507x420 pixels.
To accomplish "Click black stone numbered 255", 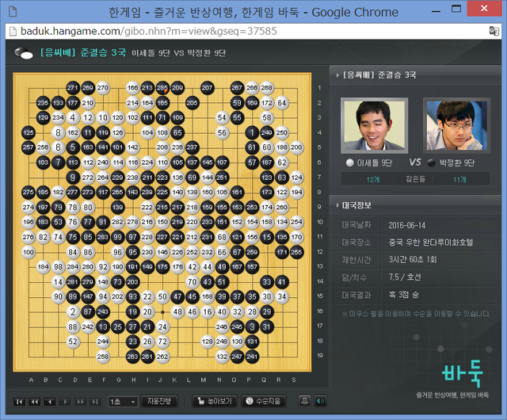I will [x=296, y=252].
